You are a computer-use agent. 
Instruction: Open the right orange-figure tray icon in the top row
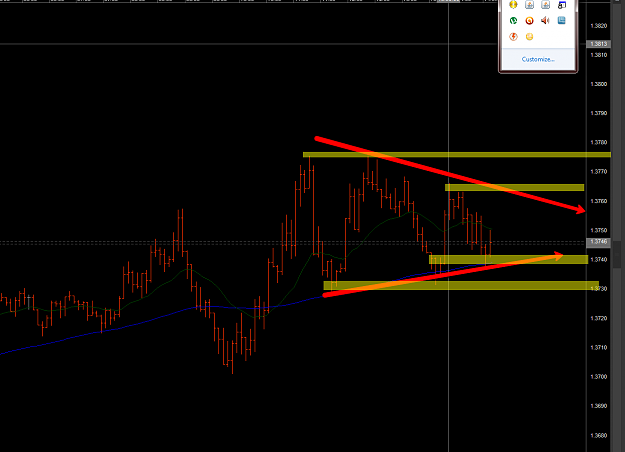(545, 5)
